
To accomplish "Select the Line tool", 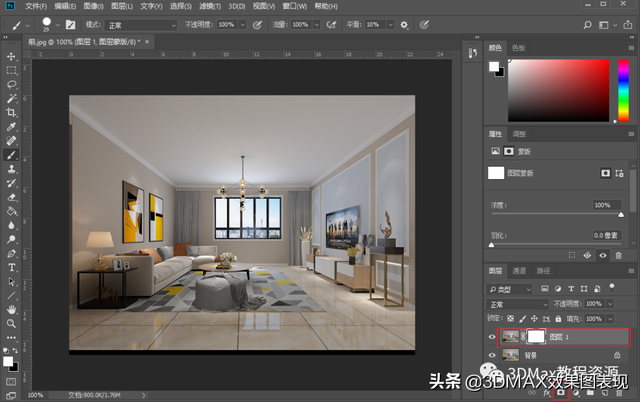I will coord(11,295).
